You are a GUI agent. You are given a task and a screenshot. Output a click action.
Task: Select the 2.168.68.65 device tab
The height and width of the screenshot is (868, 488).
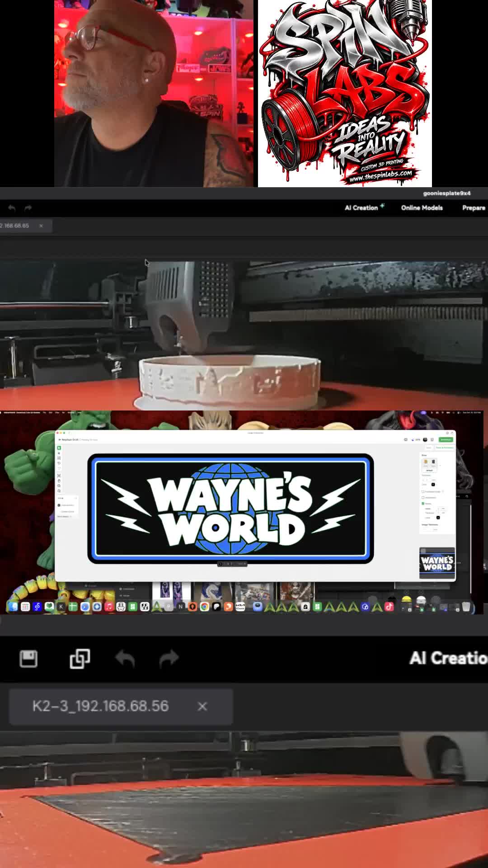(26, 226)
